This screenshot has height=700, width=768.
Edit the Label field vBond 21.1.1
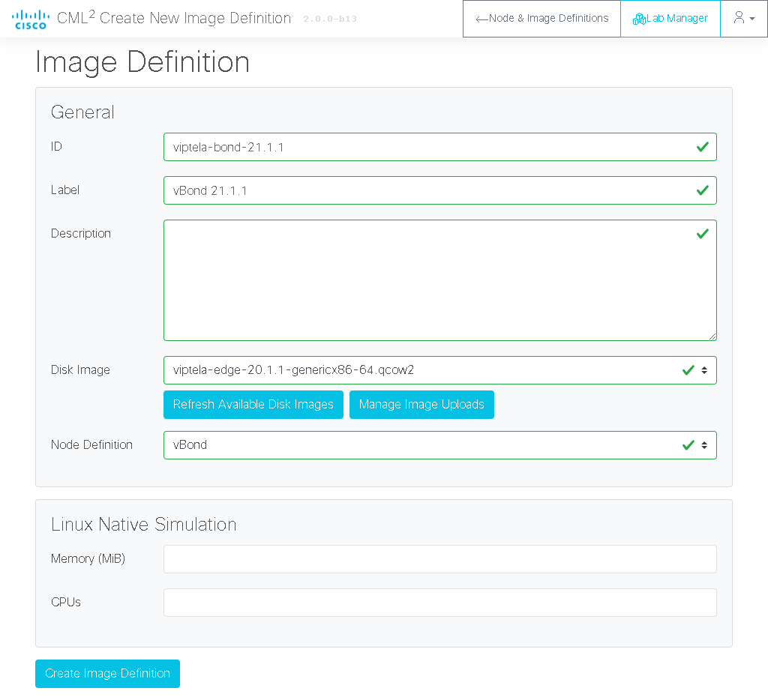click(439, 190)
